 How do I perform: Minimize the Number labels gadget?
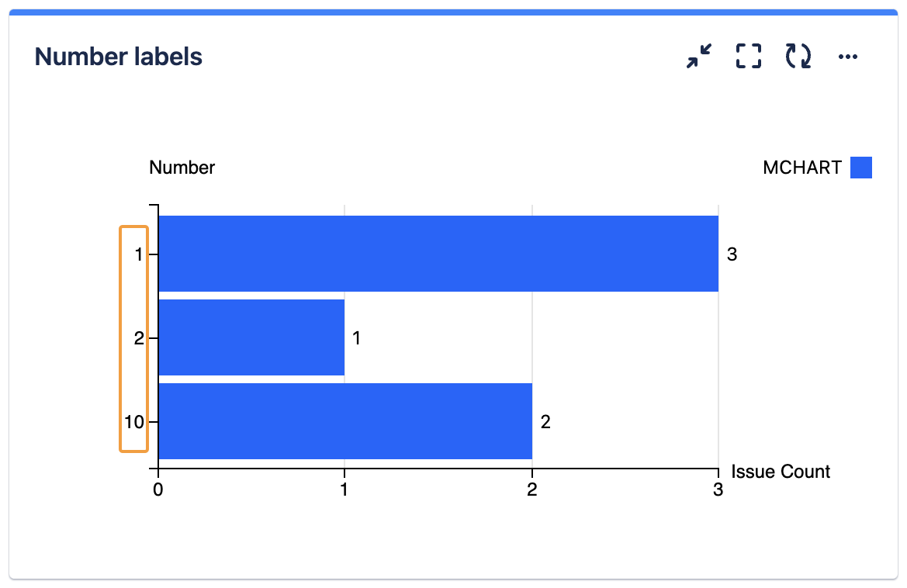pos(699,57)
